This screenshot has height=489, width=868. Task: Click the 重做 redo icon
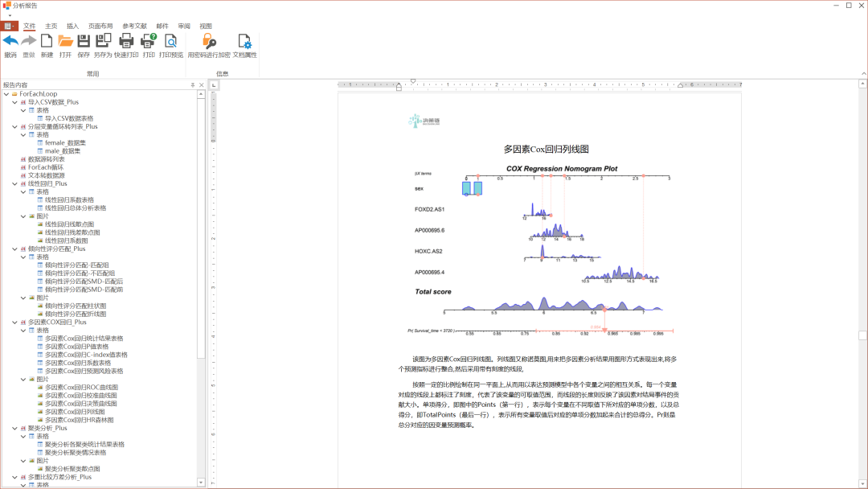pyautogui.click(x=29, y=41)
